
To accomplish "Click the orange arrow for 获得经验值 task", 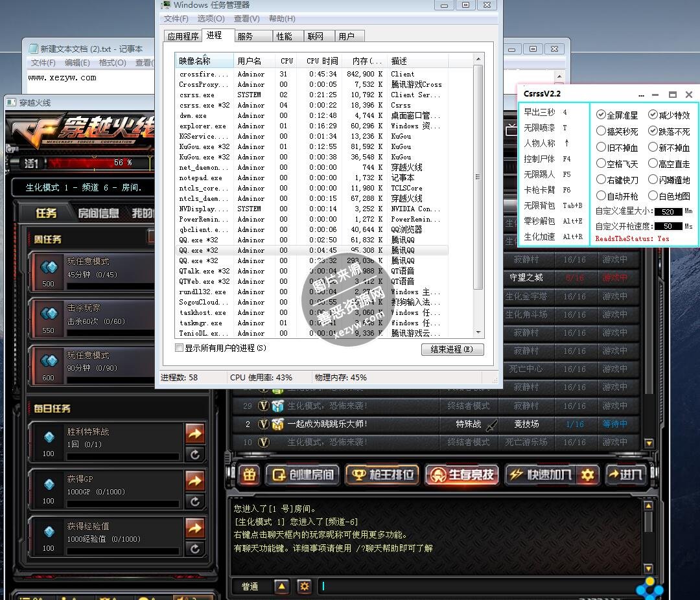I will 194,527.
